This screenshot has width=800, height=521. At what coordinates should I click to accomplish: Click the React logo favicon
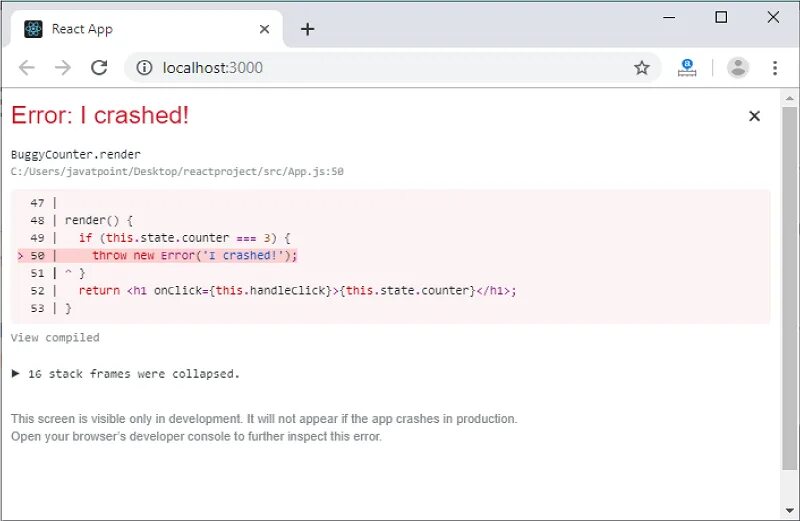click(34, 29)
